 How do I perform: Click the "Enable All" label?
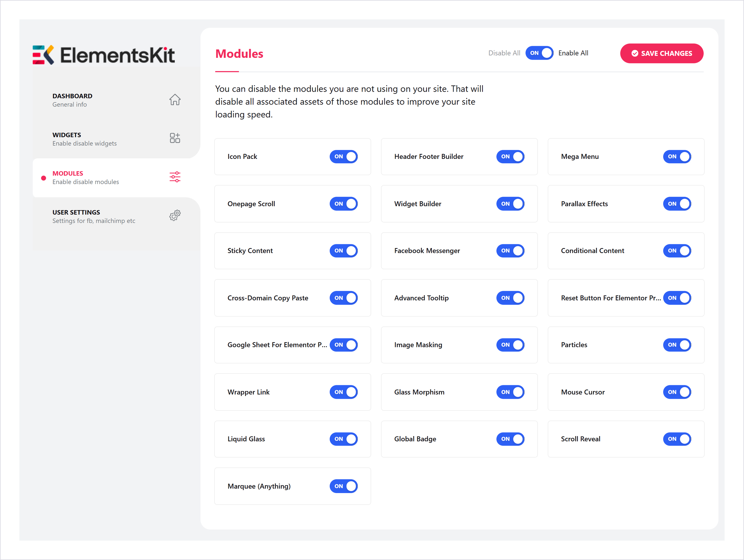coord(573,53)
